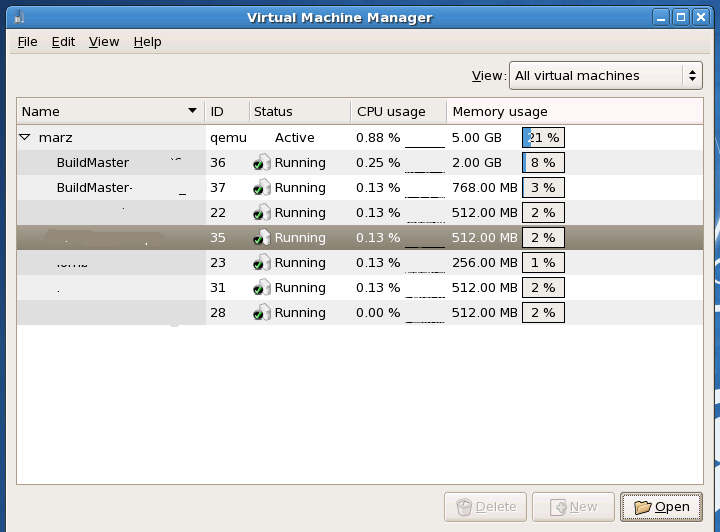Viewport: 720px width, 532px height.
Task: Click the 21 % memory bar for marz
Action: click(543, 138)
